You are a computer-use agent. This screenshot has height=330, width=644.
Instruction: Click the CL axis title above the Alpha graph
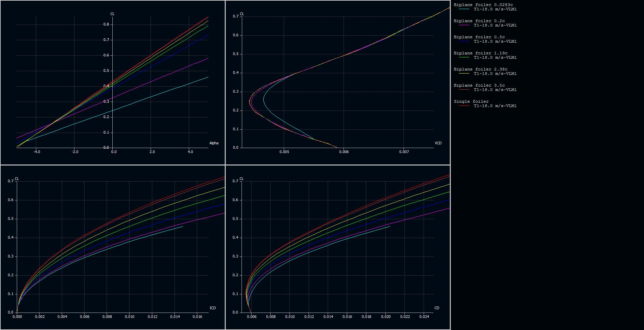coord(112,14)
